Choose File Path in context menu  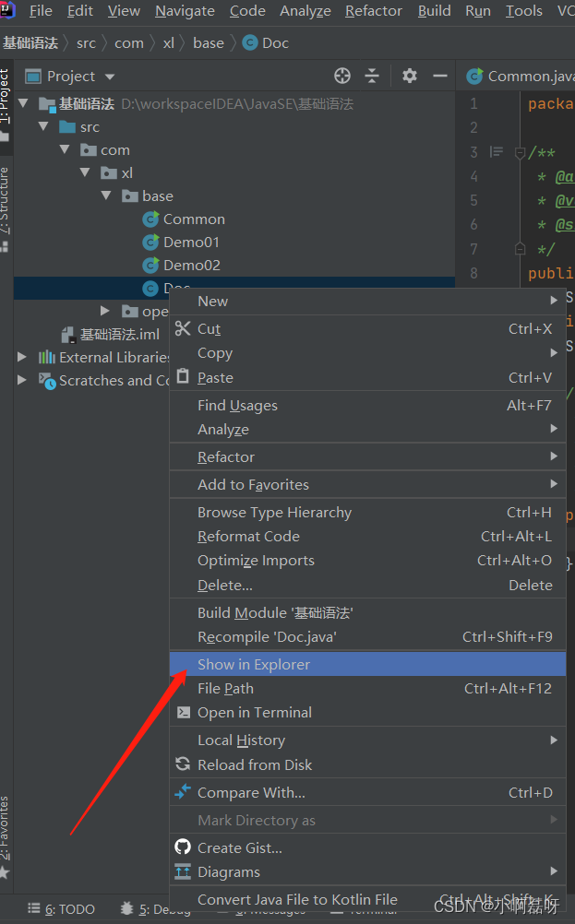click(367, 688)
